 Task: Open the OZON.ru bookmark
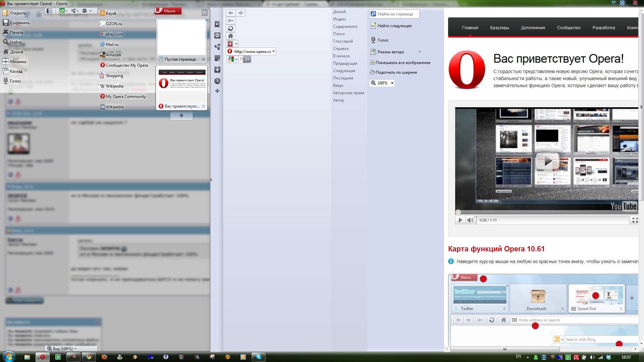(x=111, y=24)
